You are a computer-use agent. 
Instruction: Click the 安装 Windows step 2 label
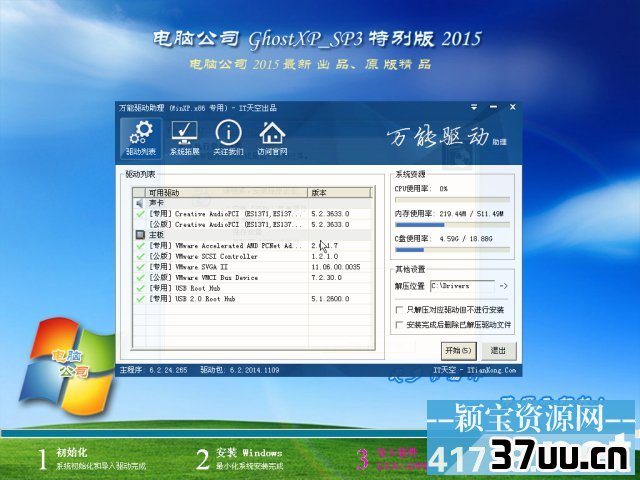pyautogui.click(x=249, y=452)
